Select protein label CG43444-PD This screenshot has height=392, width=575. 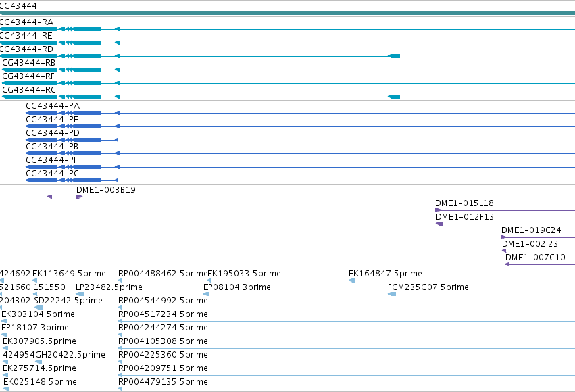coord(53,133)
